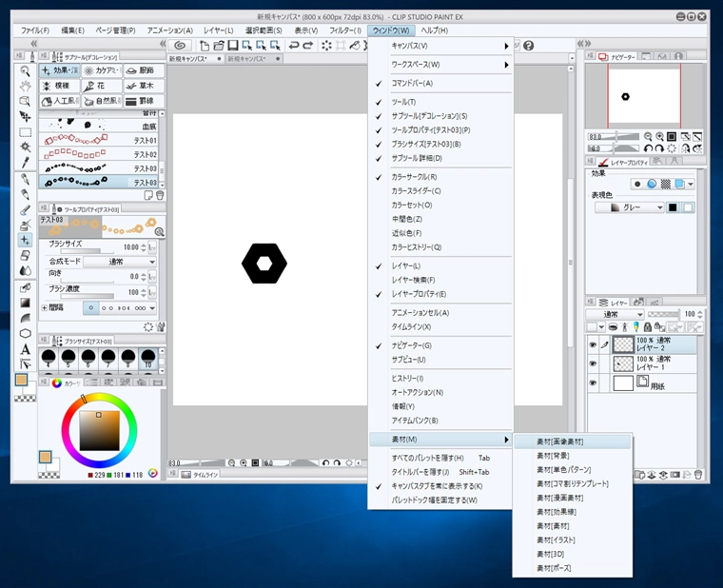
Task: Collapse left palette dock via double arrow
Action: click(x=33, y=44)
